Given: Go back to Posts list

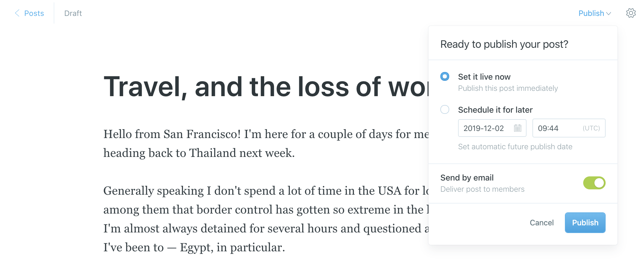Looking at the screenshot, I should click(x=34, y=13).
